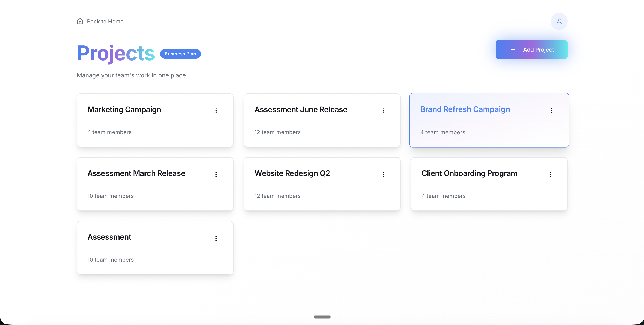
Task: Click the Add Project button
Action: pyautogui.click(x=531, y=49)
